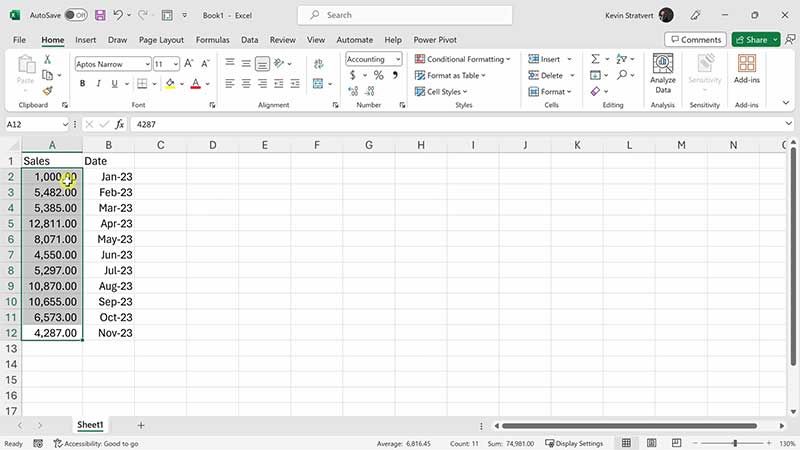The image size is (800, 450).
Task: Open the Add-ins button
Action: (746, 69)
